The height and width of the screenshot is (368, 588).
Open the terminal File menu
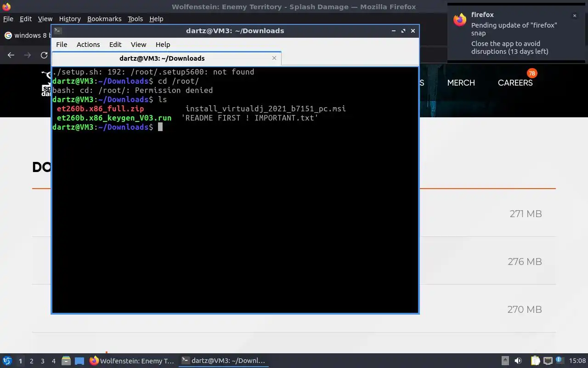62,45
